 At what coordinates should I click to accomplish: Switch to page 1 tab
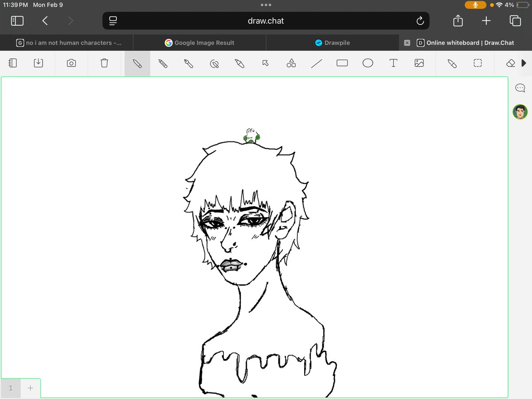coord(11,388)
